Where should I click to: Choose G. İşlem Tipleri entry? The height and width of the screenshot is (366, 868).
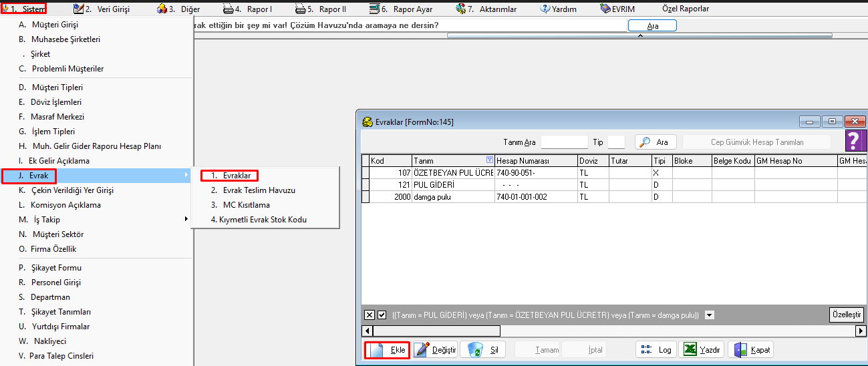[96, 132]
